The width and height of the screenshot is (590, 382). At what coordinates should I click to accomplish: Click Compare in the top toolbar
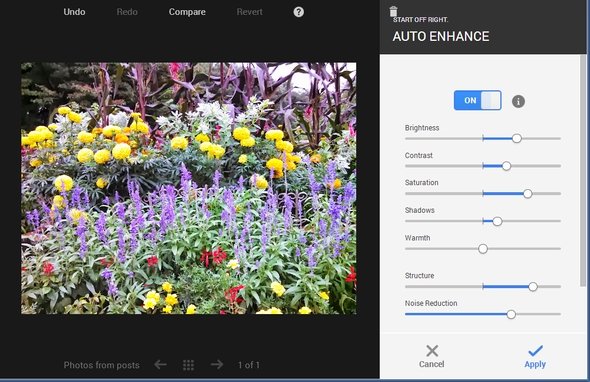tap(187, 12)
